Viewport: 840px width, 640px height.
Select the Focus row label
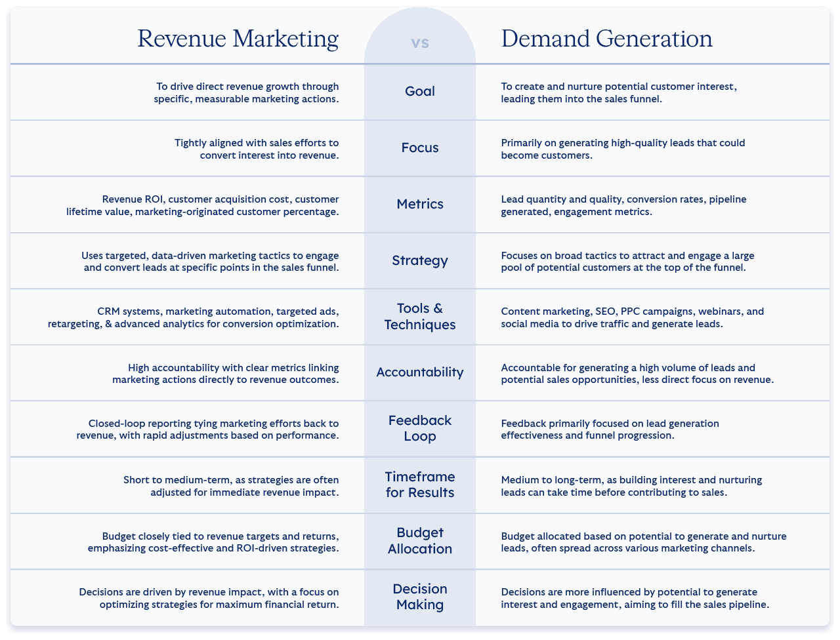click(420, 148)
